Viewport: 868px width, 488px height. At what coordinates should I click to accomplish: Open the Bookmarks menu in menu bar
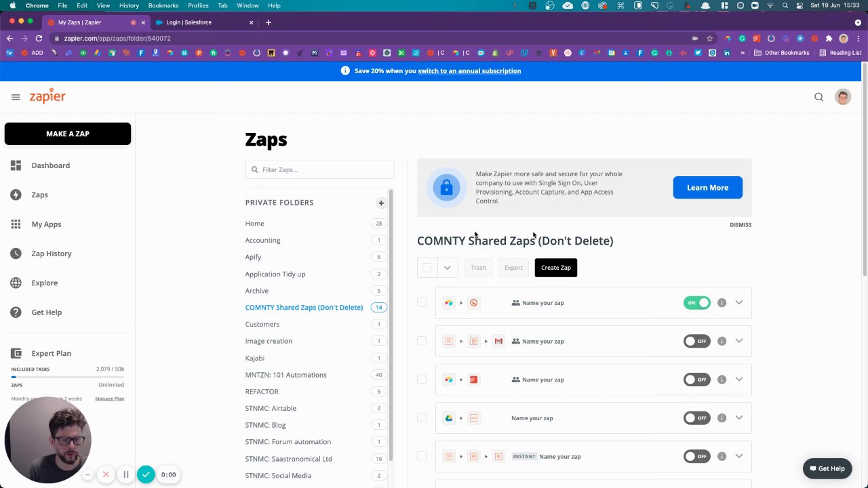point(163,5)
